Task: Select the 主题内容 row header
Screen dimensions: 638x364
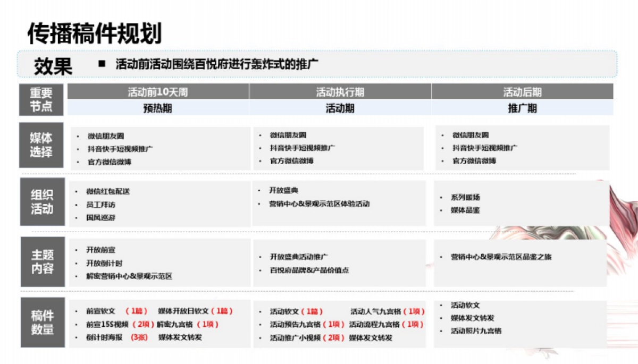Action: pyautogui.click(x=41, y=262)
